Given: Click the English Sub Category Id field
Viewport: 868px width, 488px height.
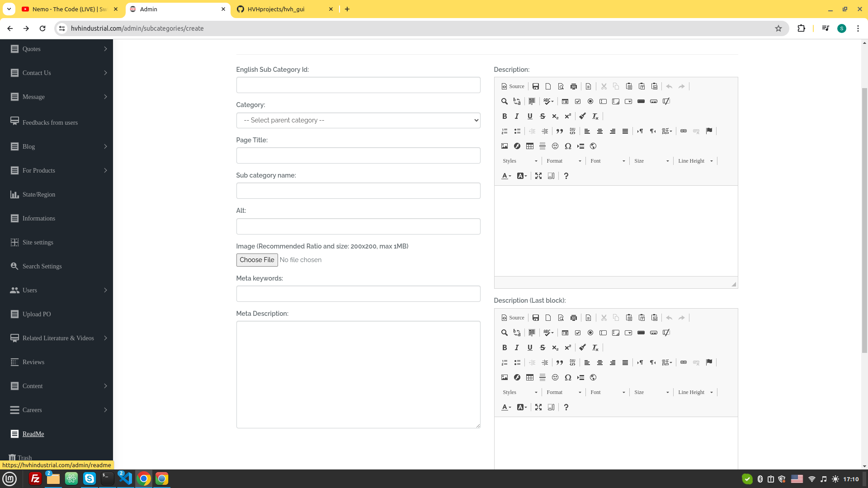Looking at the screenshot, I should click(358, 85).
